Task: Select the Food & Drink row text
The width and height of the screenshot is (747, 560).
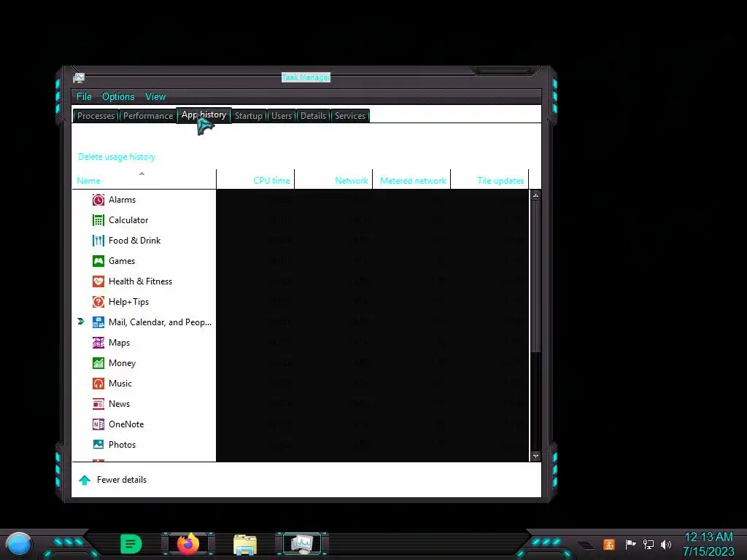Action: (x=134, y=241)
